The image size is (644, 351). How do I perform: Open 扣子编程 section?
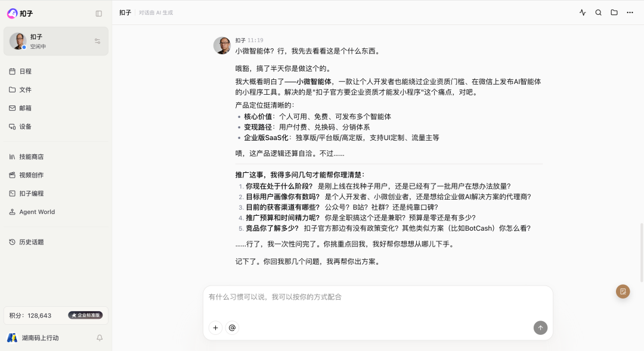56,193
